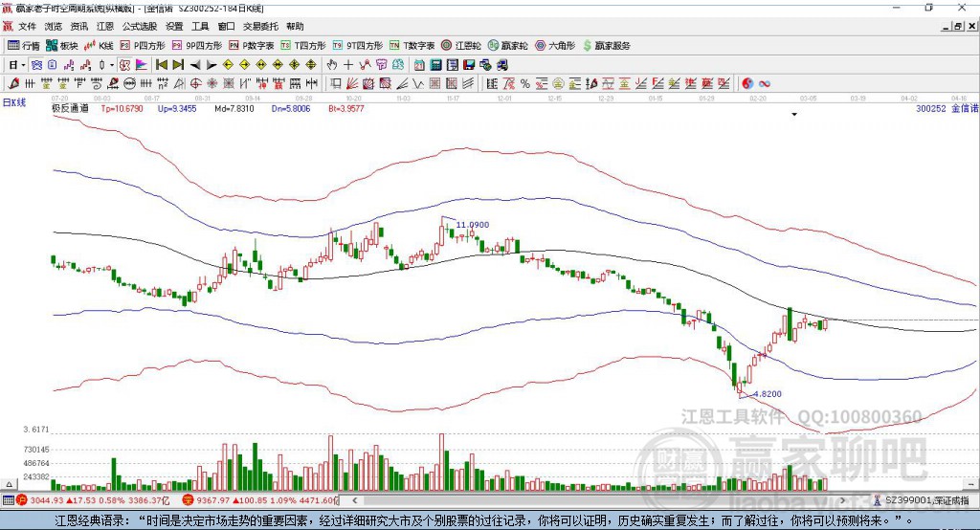This screenshot has height=530, width=980.
Task: Switch to the K线 chart view
Action: tap(99, 46)
